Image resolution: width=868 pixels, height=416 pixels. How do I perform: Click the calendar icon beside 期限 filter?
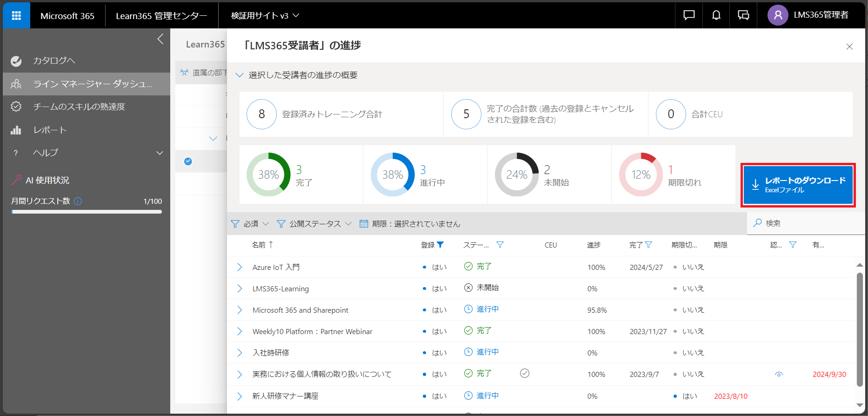pyautogui.click(x=364, y=224)
